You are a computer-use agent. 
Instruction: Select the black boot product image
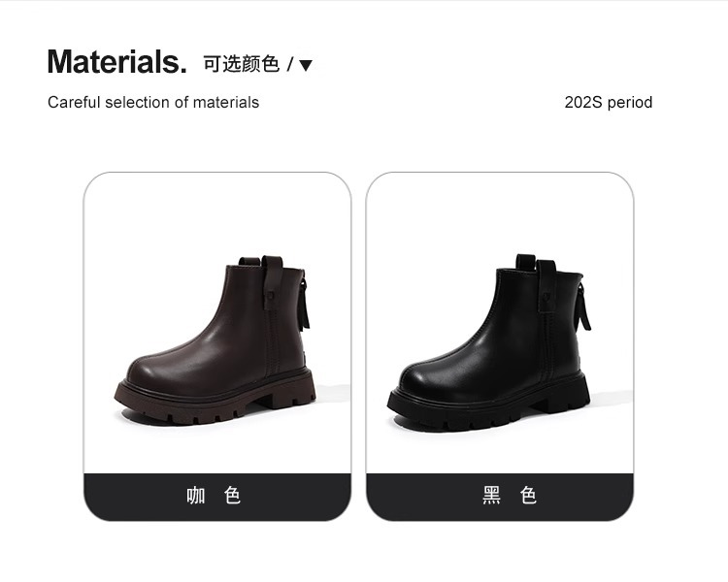[x=489, y=340]
